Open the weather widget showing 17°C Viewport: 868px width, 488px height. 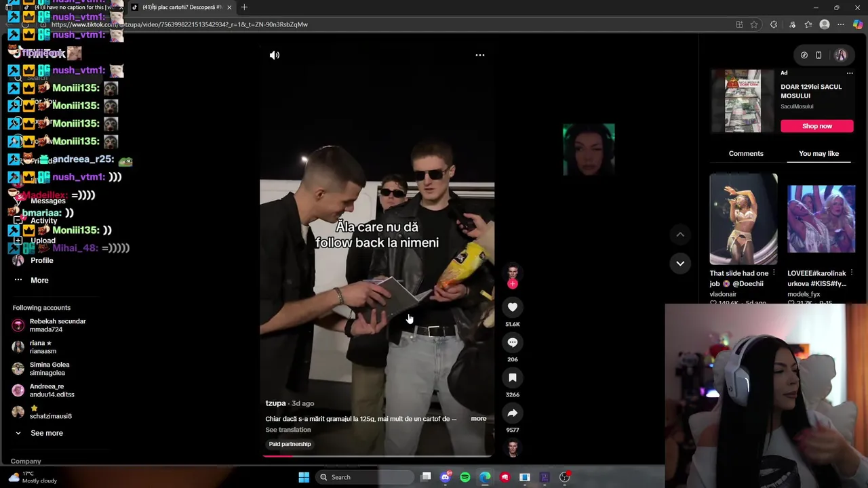click(x=31, y=477)
